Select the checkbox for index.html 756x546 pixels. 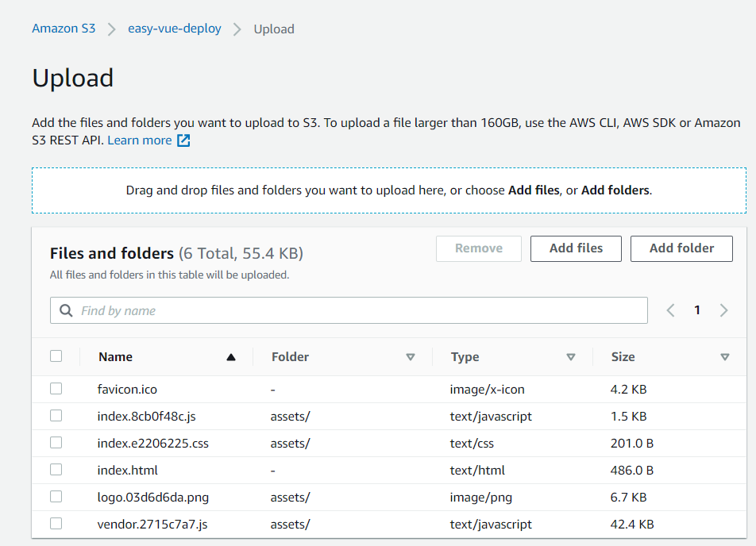coord(56,469)
